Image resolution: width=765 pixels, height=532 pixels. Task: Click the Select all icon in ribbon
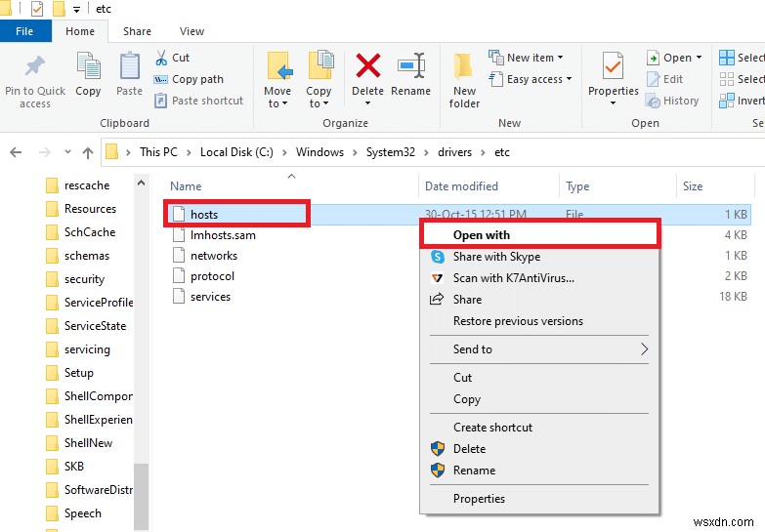pos(727,58)
